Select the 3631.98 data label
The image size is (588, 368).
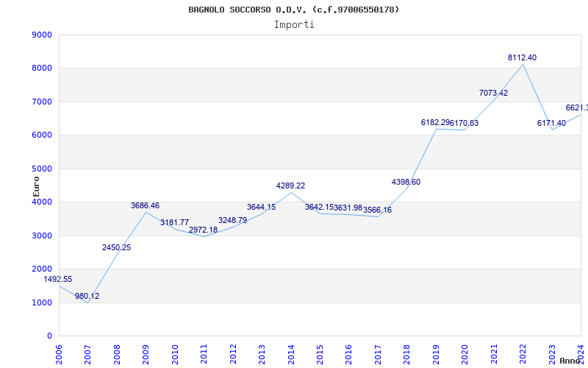click(348, 208)
